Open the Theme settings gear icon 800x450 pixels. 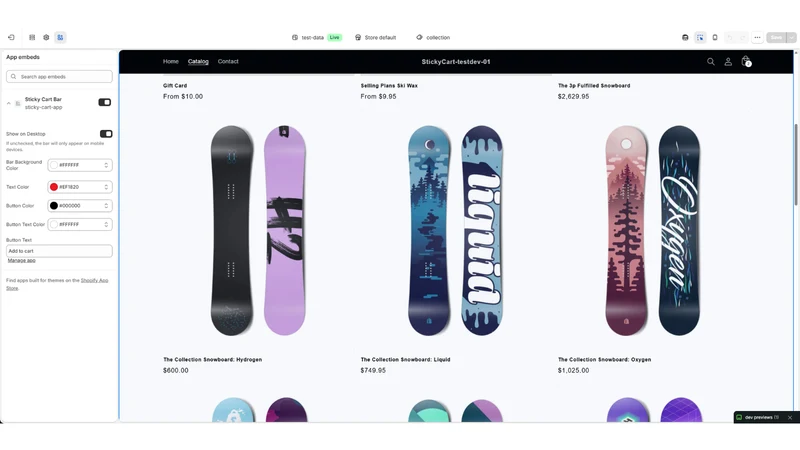tap(46, 37)
